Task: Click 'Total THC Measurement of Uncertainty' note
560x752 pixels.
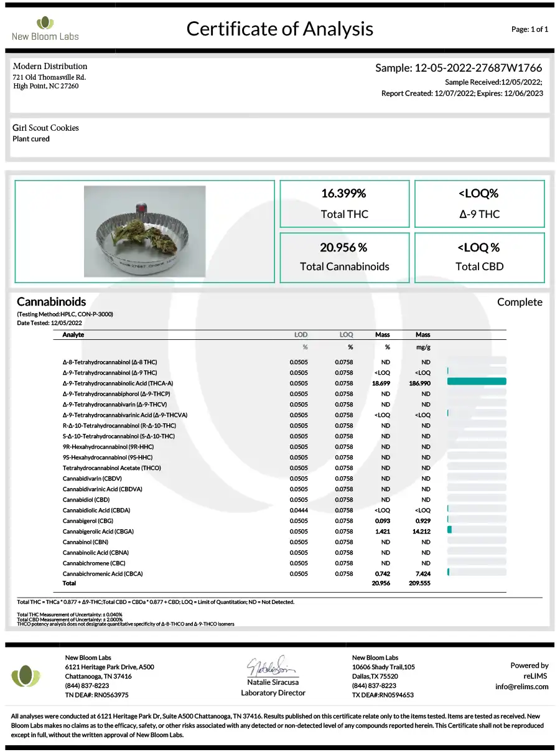Action: 70,614
